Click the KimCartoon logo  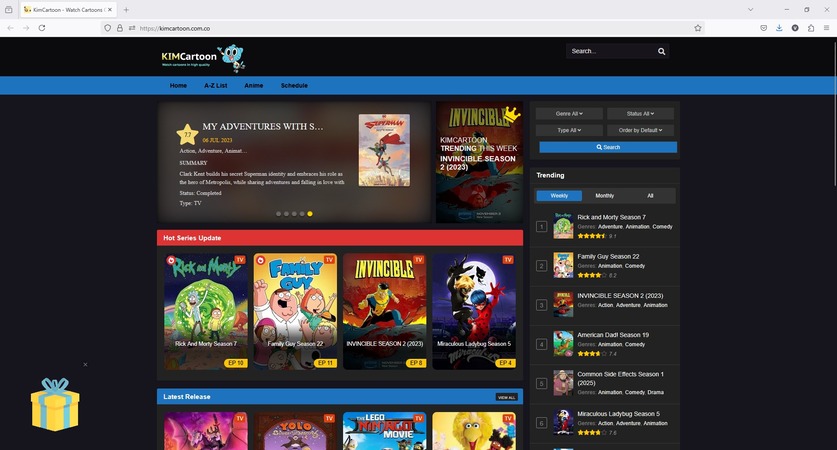[x=203, y=58]
